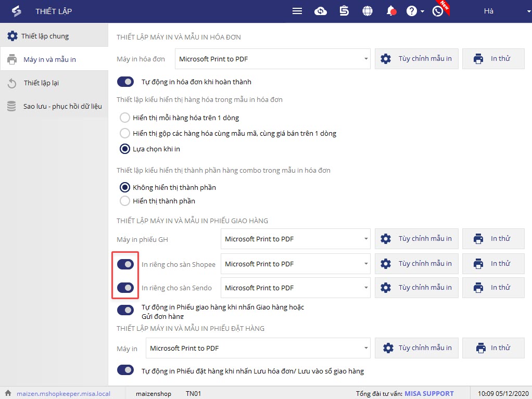Screen dimensions: 532x399
Task: Click the printer icon for Máy in và mẫu in
Action: coord(12,59)
